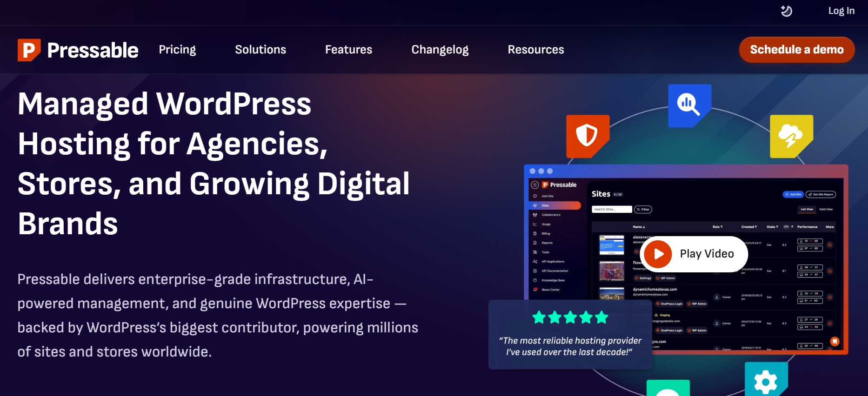Toggle the dark mode moon icon
Image resolution: width=868 pixels, height=396 pixels.
point(786,11)
